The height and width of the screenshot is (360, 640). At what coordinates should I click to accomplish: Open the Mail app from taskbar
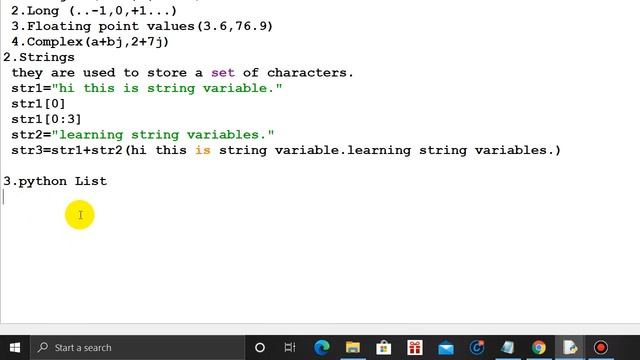446,347
